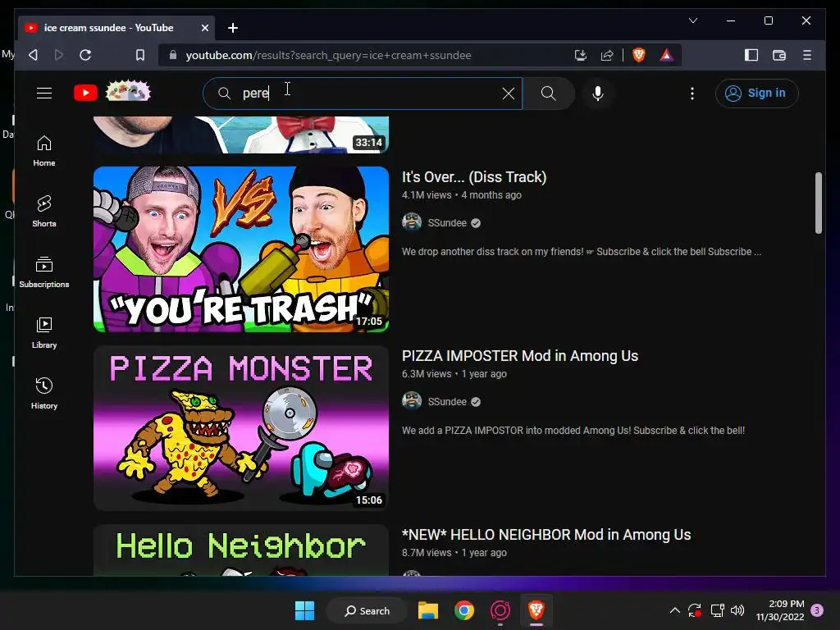Go forward in browser
The width and height of the screenshot is (840, 630).
(x=59, y=55)
